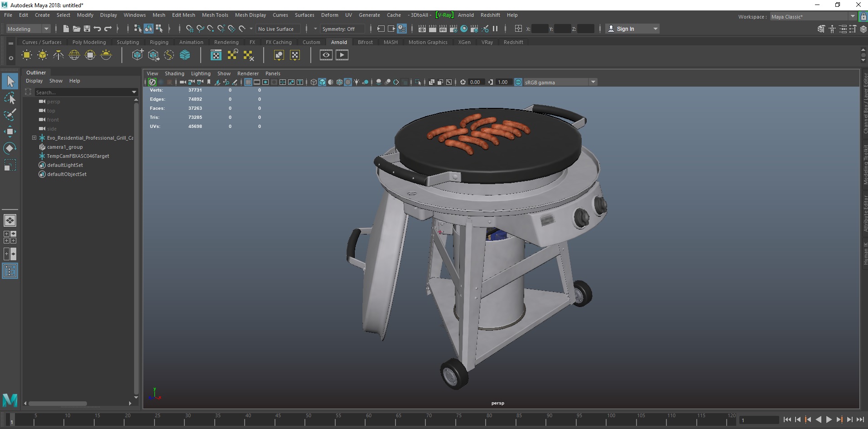Toggle Wireframe shading cube in viewport toolbar
Viewport: 868px width, 429px height.
[313, 82]
